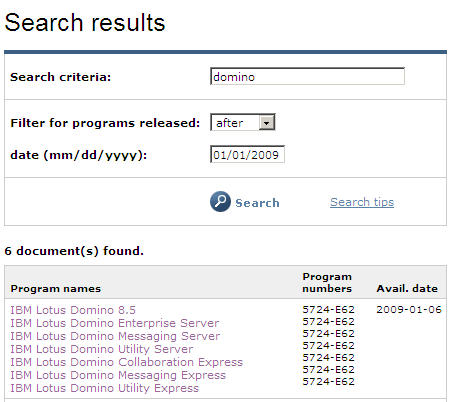Screen dimensions: 451x402
Task: Click the '6 document(s) found.' text
Action: [x=74, y=251]
